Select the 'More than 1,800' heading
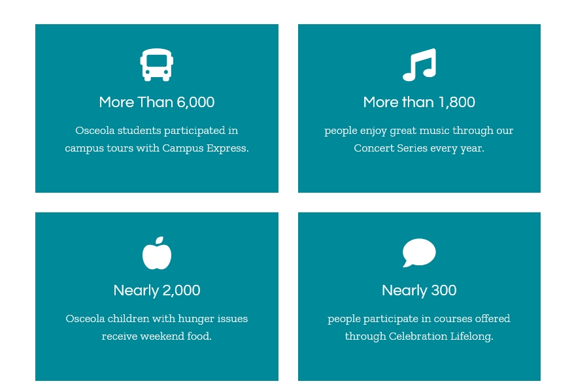 click(419, 103)
